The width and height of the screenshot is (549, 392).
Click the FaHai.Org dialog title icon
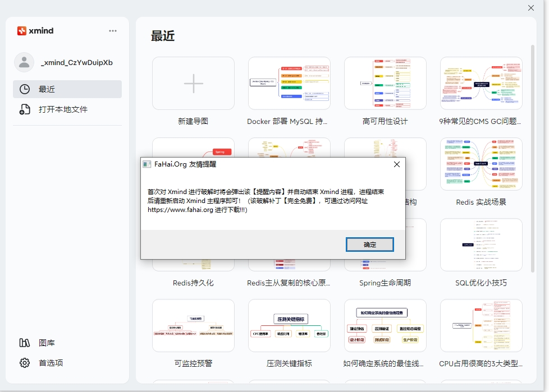147,164
